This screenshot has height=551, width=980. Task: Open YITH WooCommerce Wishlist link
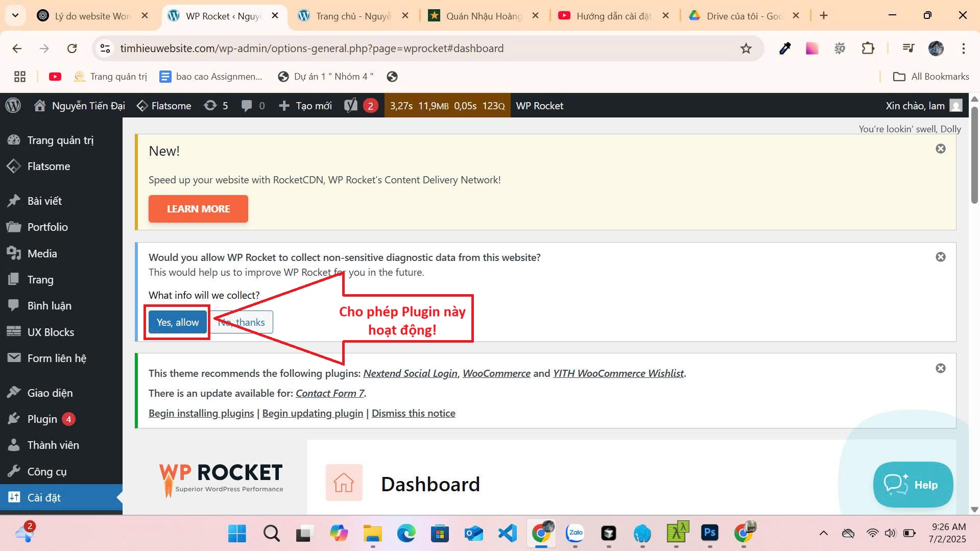[x=618, y=373]
